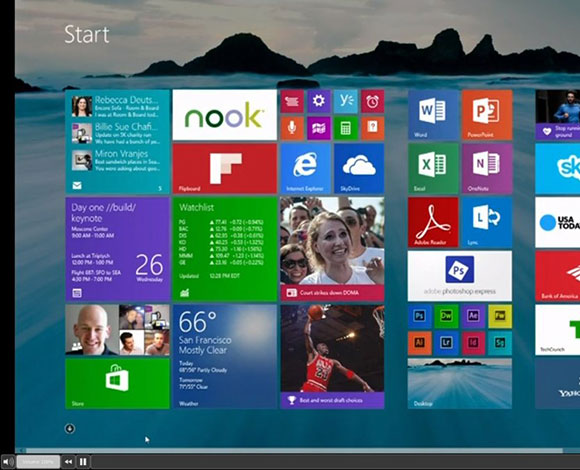Launch the Yammer tile
The width and height of the screenshot is (580, 470).
(345, 101)
